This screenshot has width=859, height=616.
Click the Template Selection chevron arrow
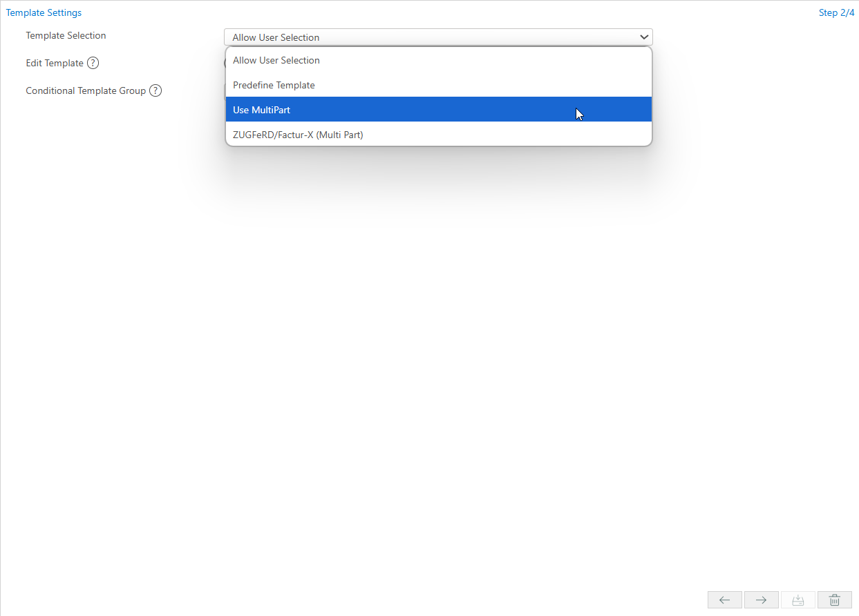[x=643, y=37]
